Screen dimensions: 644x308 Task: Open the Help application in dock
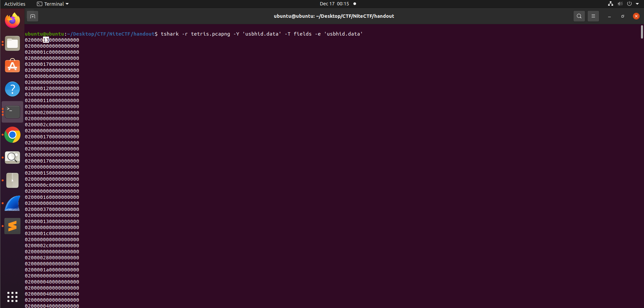tap(12, 89)
